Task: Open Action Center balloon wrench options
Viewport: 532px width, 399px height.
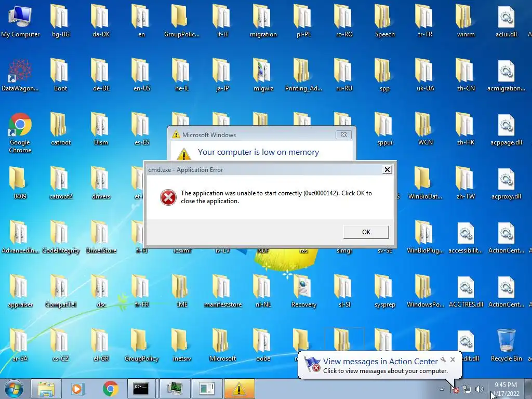Action: pos(443,360)
